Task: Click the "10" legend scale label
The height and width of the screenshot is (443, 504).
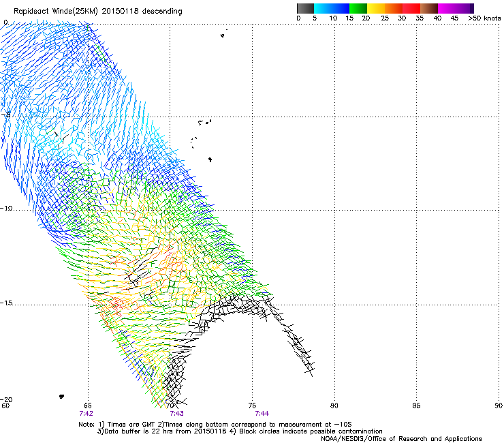Action: (333, 18)
